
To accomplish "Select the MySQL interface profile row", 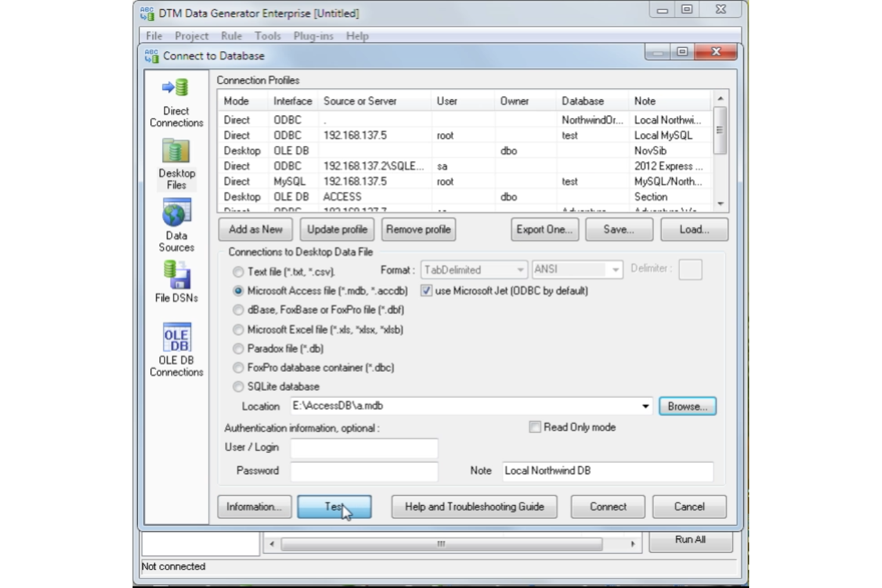I will click(464, 182).
